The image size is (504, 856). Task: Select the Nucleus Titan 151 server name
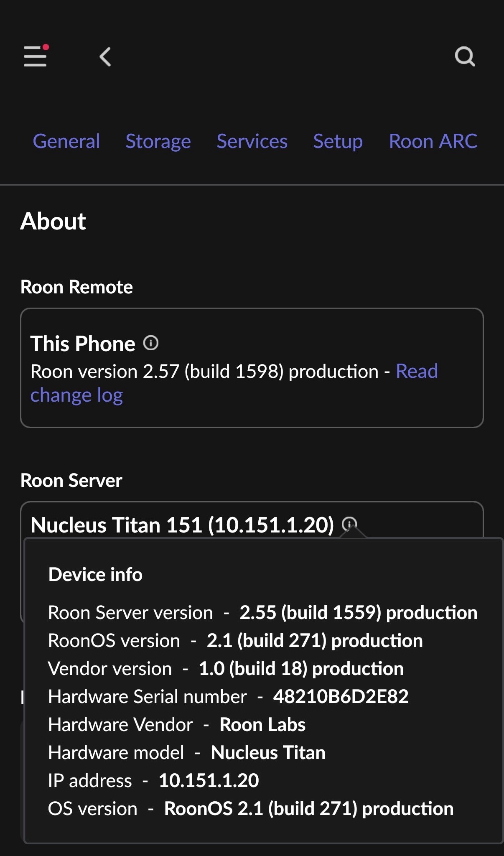[x=182, y=525]
